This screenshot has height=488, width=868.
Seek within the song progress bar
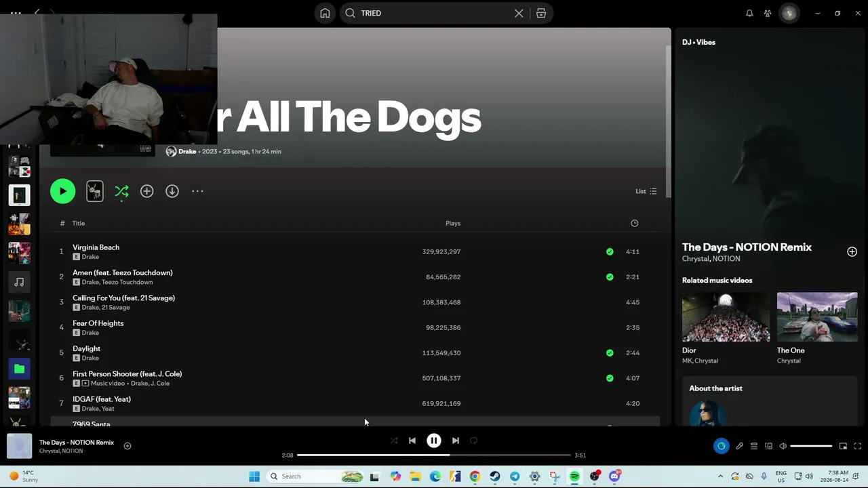tap(434, 455)
